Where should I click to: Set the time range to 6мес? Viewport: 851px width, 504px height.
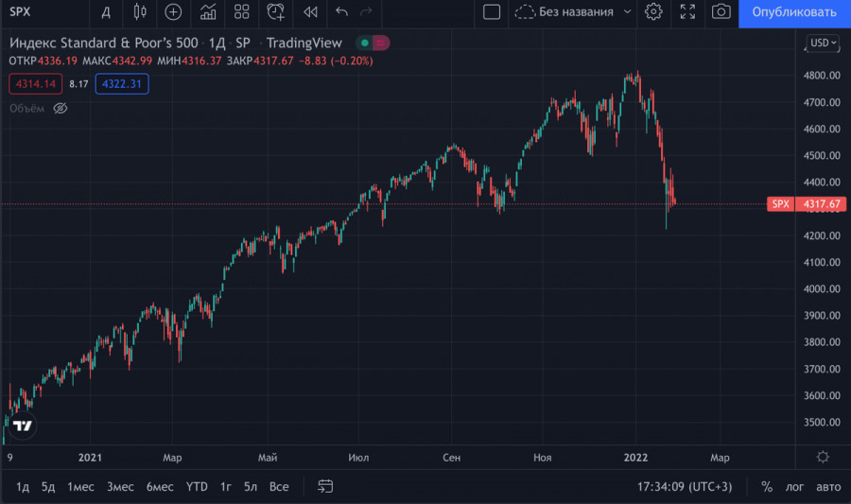pyautogui.click(x=160, y=487)
